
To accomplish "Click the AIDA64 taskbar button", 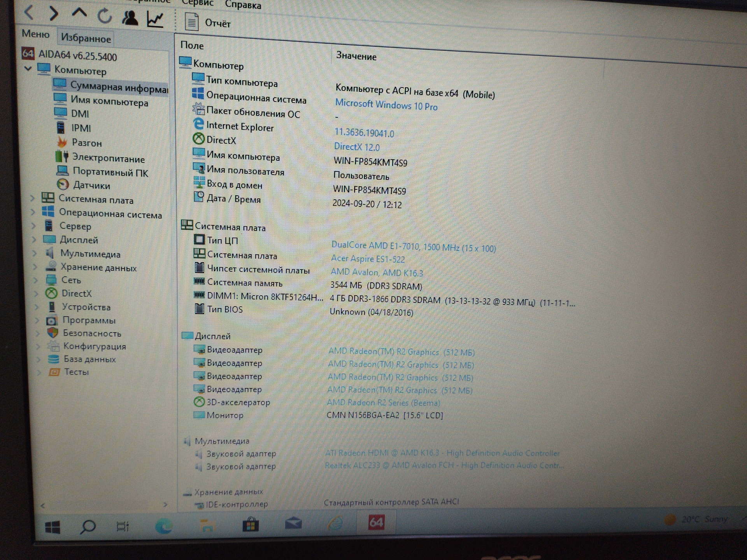I will (376, 522).
